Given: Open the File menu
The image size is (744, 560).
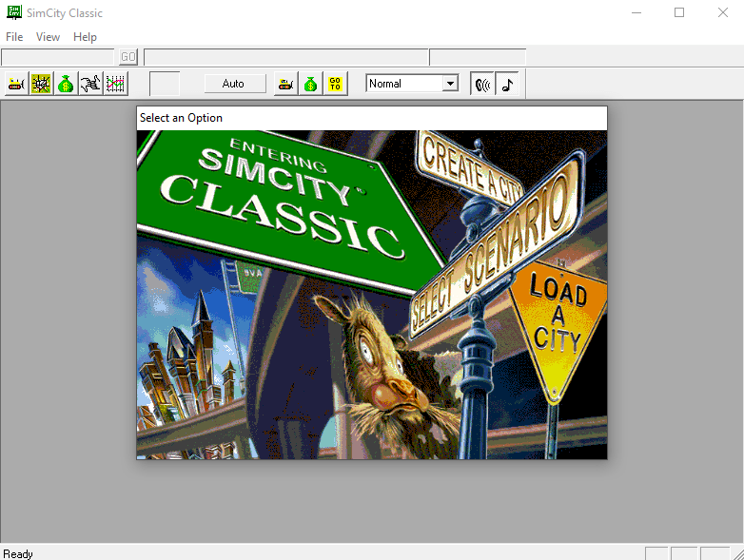Looking at the screenshot, I should 14,37.
